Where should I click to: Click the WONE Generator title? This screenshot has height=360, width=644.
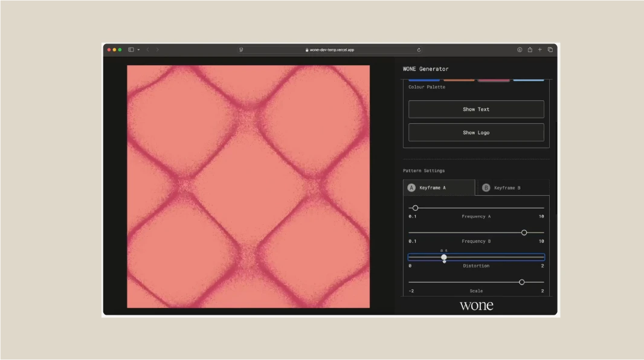(x=425, y=69)
